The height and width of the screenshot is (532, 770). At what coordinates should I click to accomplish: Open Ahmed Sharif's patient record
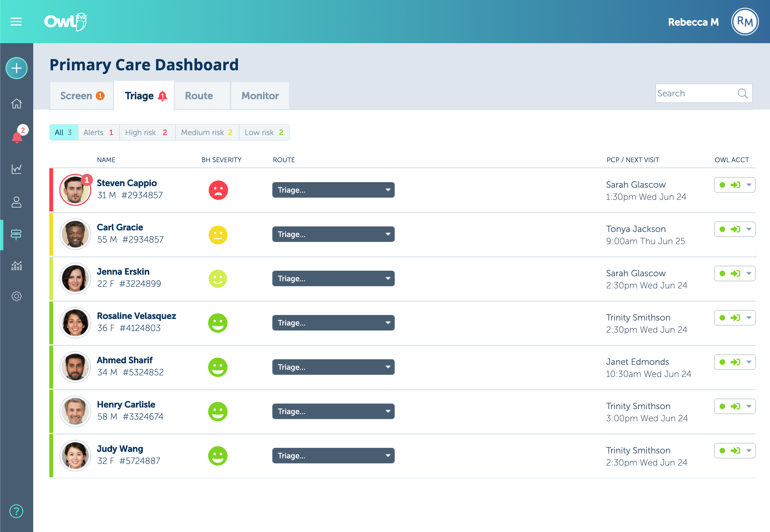click(x=125, y=360)
